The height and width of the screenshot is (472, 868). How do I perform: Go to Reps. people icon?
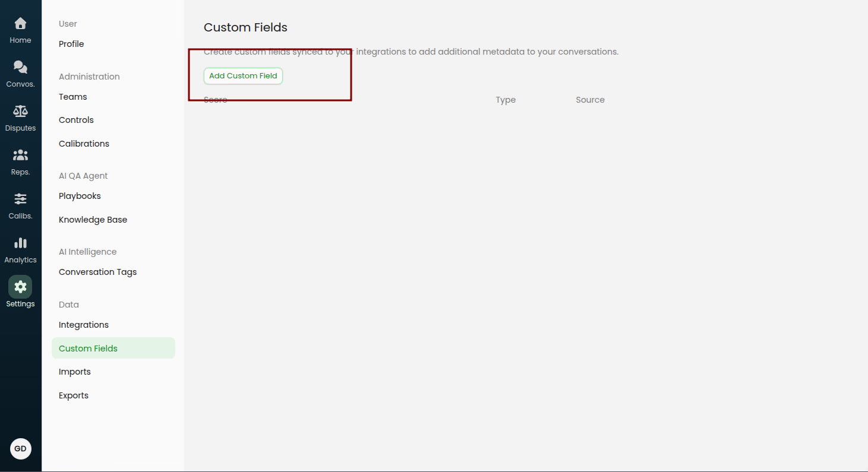point(20,156)
